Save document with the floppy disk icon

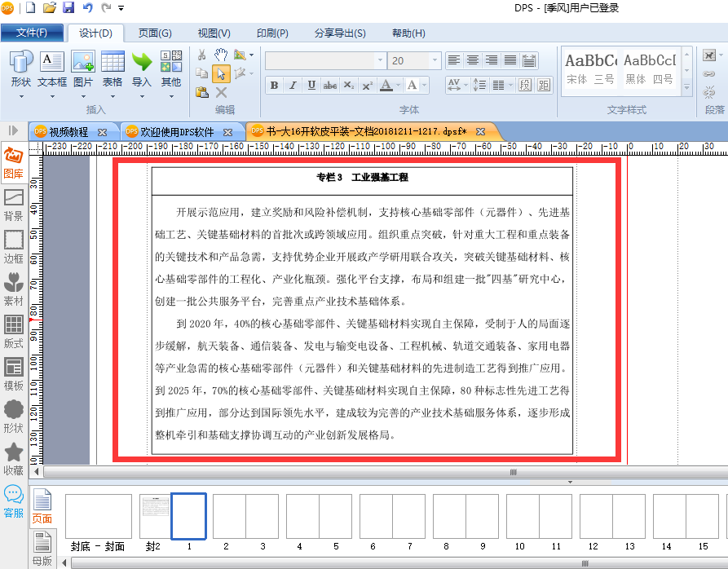tap(68, 7)
